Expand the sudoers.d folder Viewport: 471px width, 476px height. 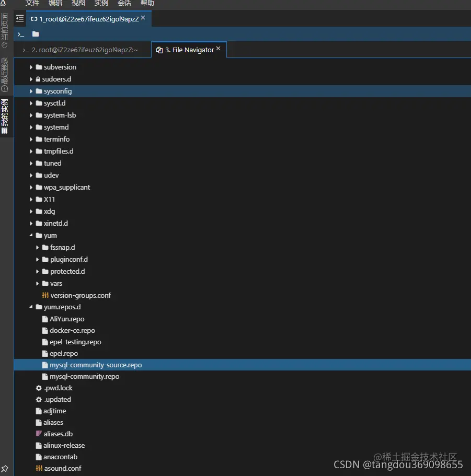(31, 79)
